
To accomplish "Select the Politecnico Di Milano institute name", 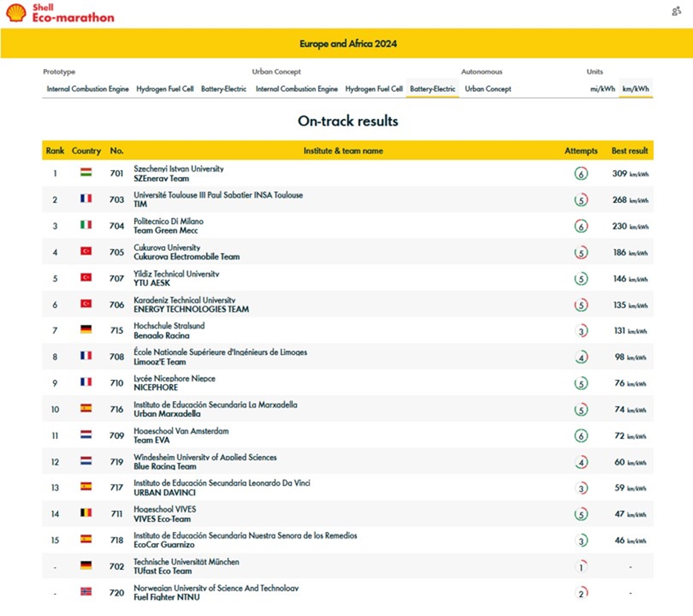I will pos(168,221).
